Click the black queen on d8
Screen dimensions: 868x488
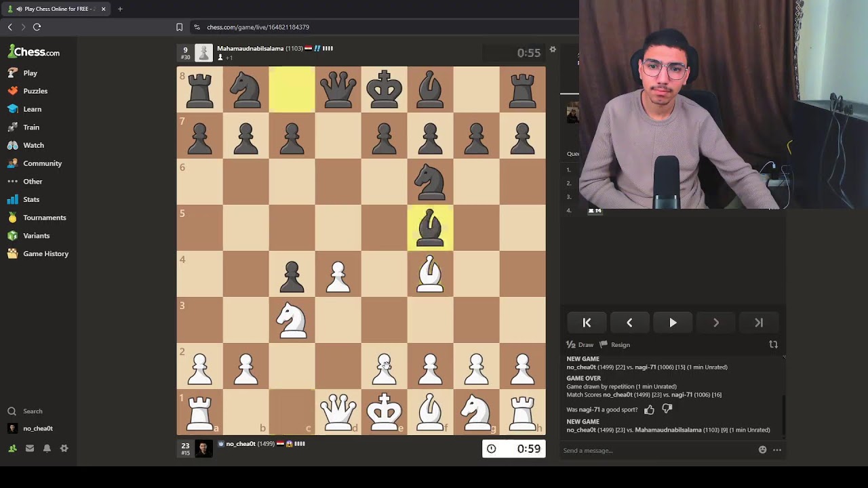[338, 89]
